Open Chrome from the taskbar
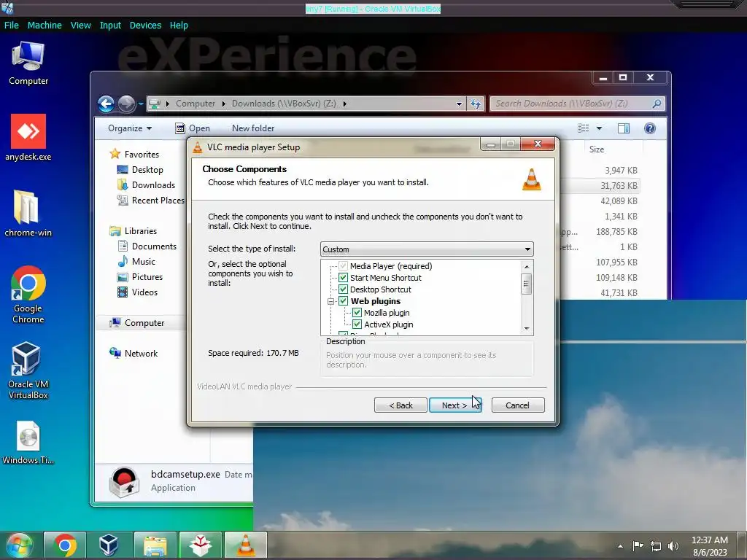This screenshot has width=747, height=560. pos(65,545)
